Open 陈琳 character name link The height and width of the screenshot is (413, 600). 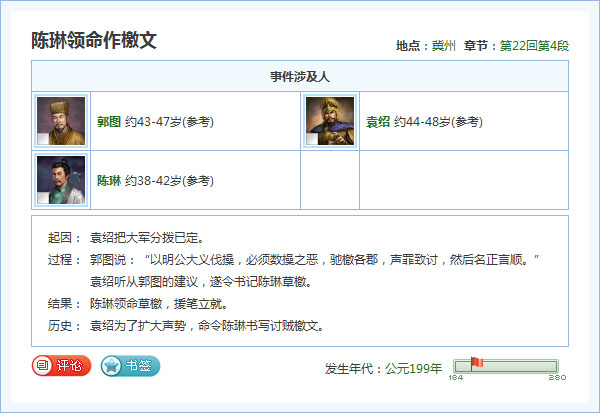(x=109, y=180)
